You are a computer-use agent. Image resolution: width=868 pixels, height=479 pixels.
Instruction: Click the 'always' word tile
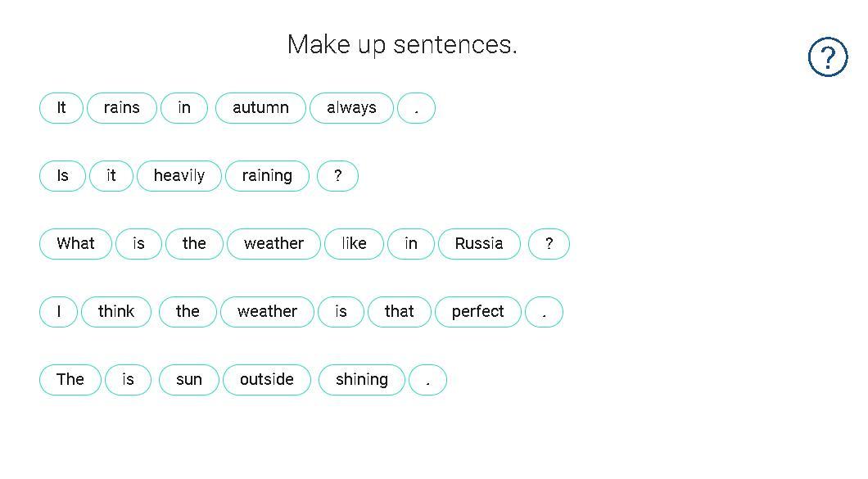point(351,108)
